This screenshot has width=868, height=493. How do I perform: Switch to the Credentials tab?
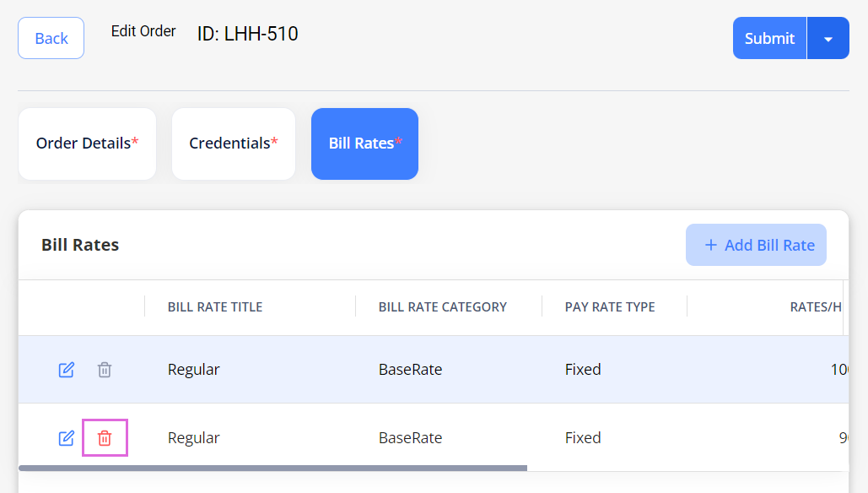pos(233,144)
